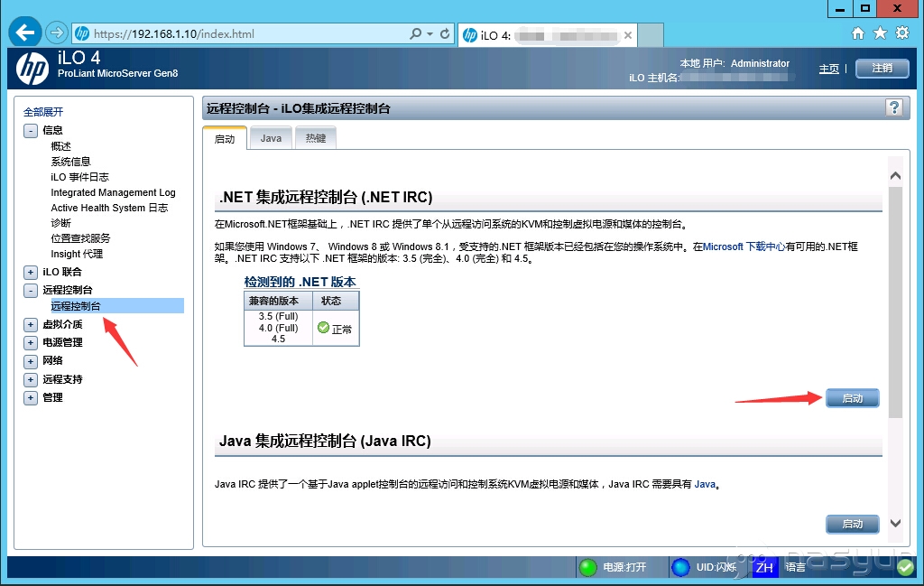Launch the Java IRC with 启动 button

click(x=852, y=524)
